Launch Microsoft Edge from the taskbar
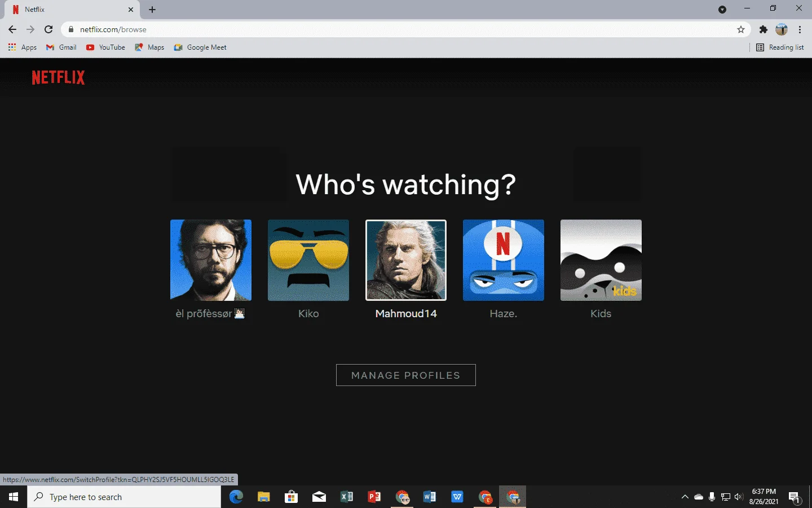This screenshot has height=508, width=812. (x=236, y=497)
